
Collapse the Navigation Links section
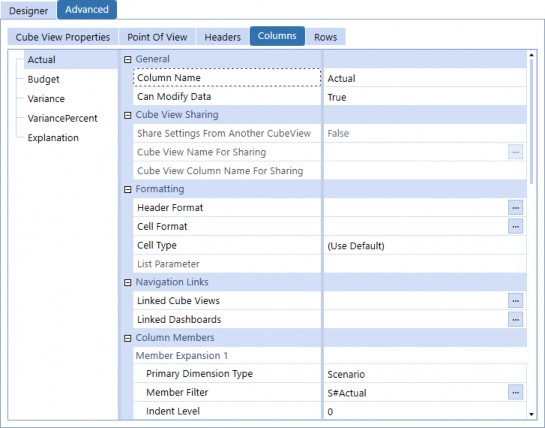[x=128, y=283]
